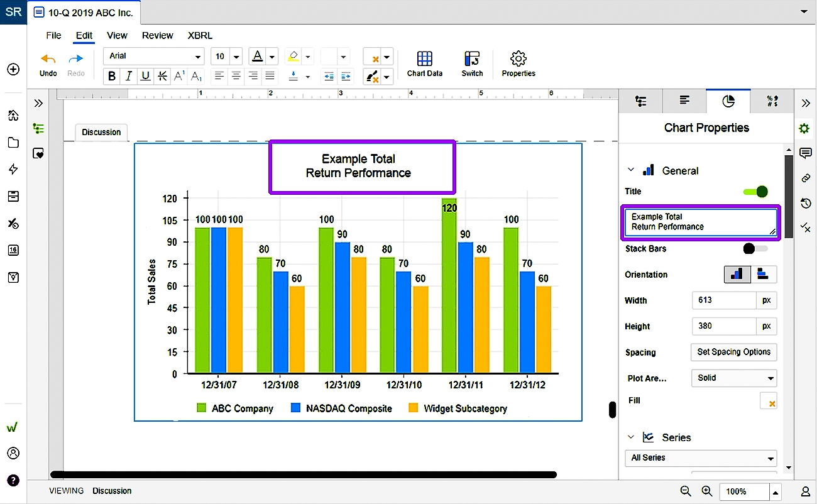
Task: Open the Chart Properties pie chart tab icon
Action: click(x=728, y=101)
